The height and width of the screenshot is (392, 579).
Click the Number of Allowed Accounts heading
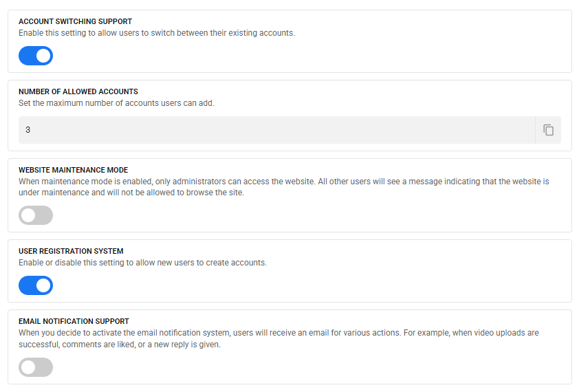point(78,91)
